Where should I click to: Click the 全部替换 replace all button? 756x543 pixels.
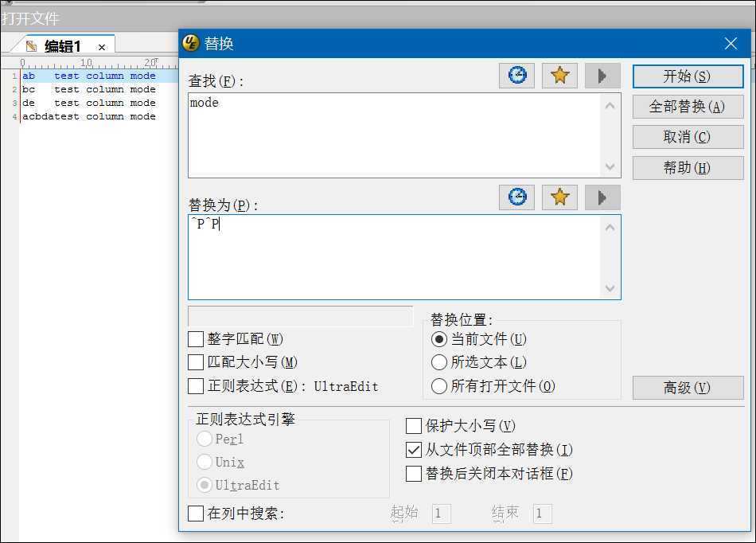pyautogui.click(x=688, y=107)
